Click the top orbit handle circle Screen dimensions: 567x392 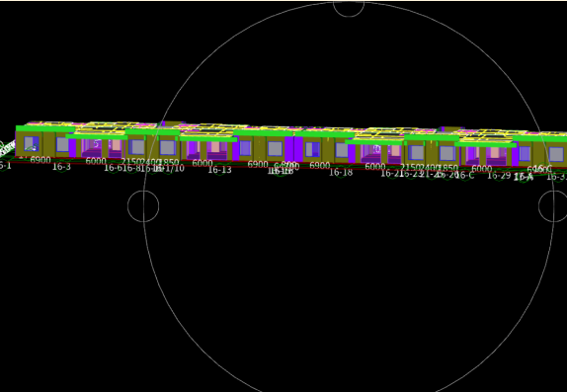349,7
